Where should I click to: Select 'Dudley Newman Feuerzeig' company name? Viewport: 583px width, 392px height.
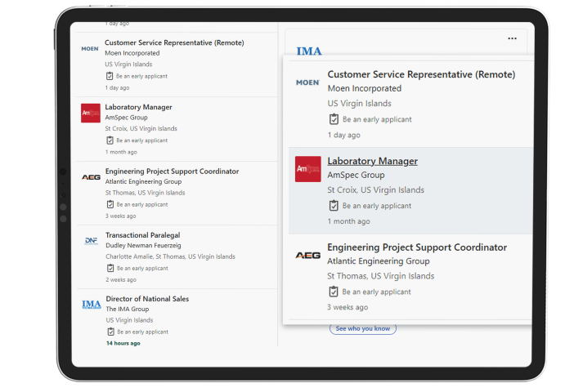[143, 245]
